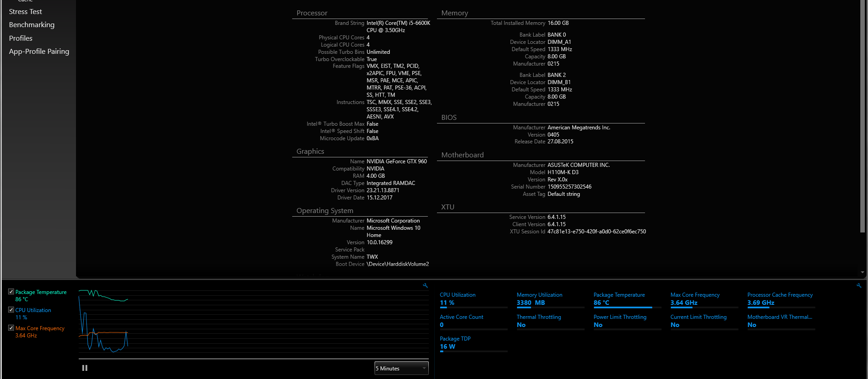This screenshot has height=379, width=868.
Task: Select the CPU Utilization 11 % tile
Action: (x=474, y=300)
